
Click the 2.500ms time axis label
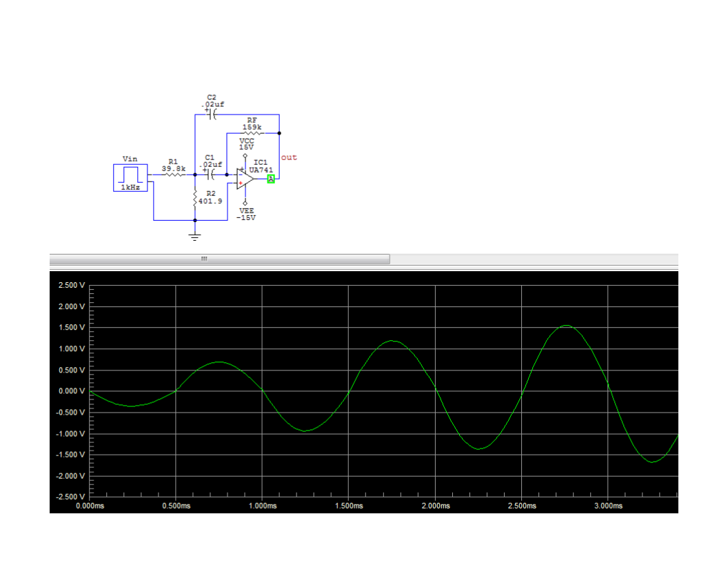coord(522,506)
